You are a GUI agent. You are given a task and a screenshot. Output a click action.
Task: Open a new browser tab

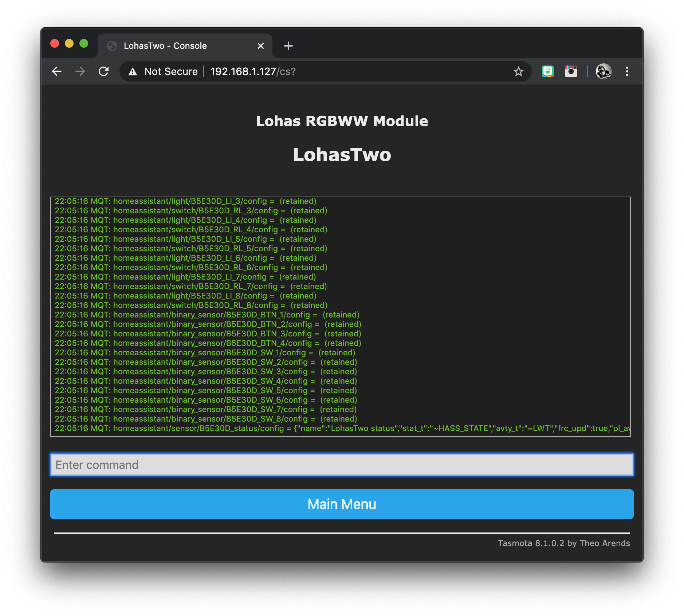tap(288, 46)
